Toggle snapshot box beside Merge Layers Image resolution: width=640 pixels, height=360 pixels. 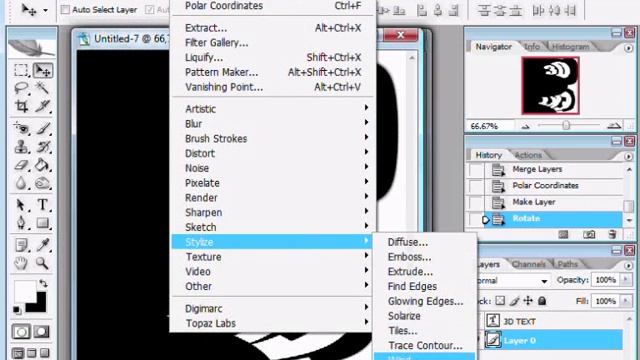point(476,169)
